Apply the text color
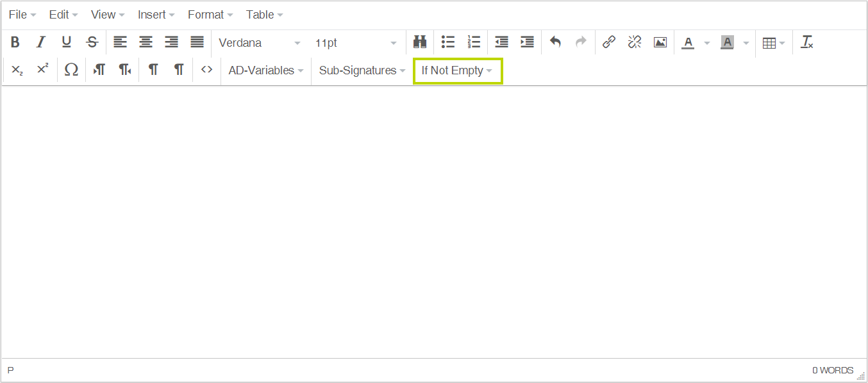 point(688,43)
